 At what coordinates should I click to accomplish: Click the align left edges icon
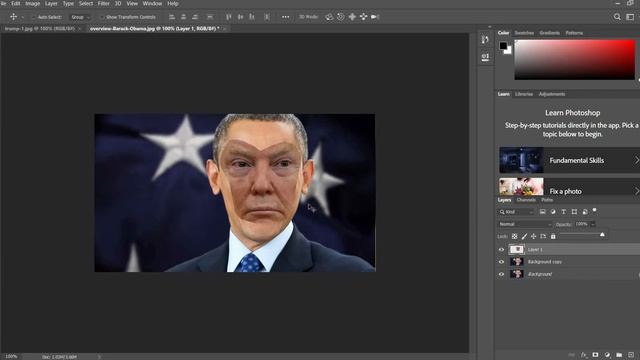(x=172, y=17)
